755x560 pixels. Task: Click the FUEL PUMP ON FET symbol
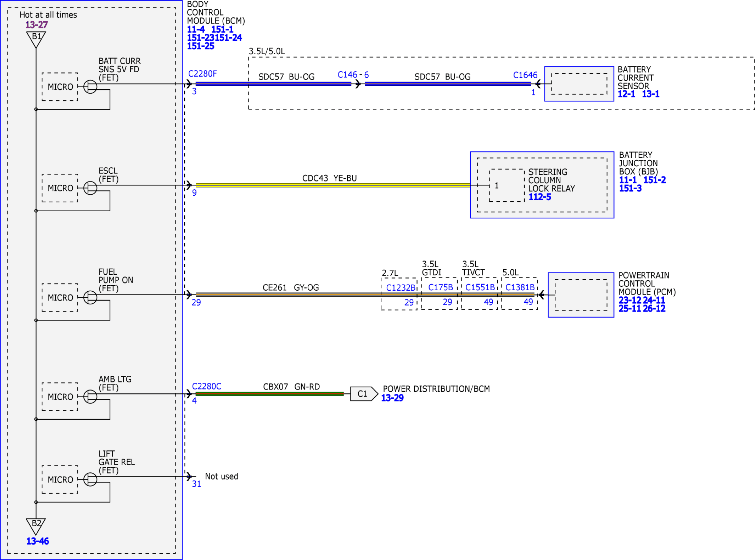tap(90, 297)
